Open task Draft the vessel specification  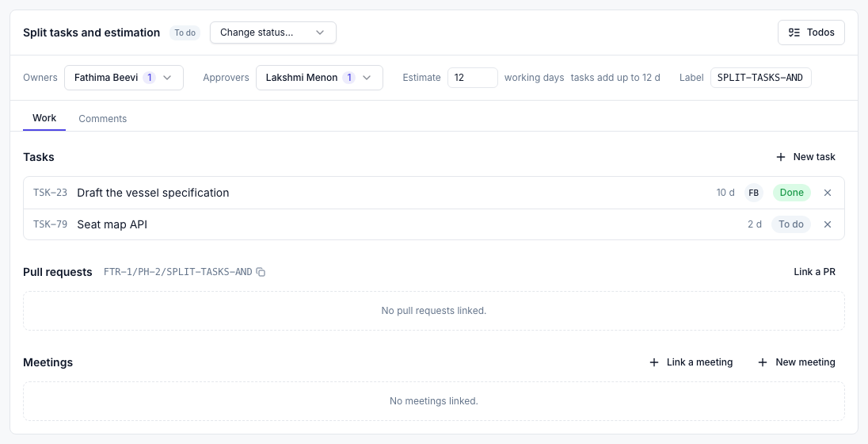[153, 193]
